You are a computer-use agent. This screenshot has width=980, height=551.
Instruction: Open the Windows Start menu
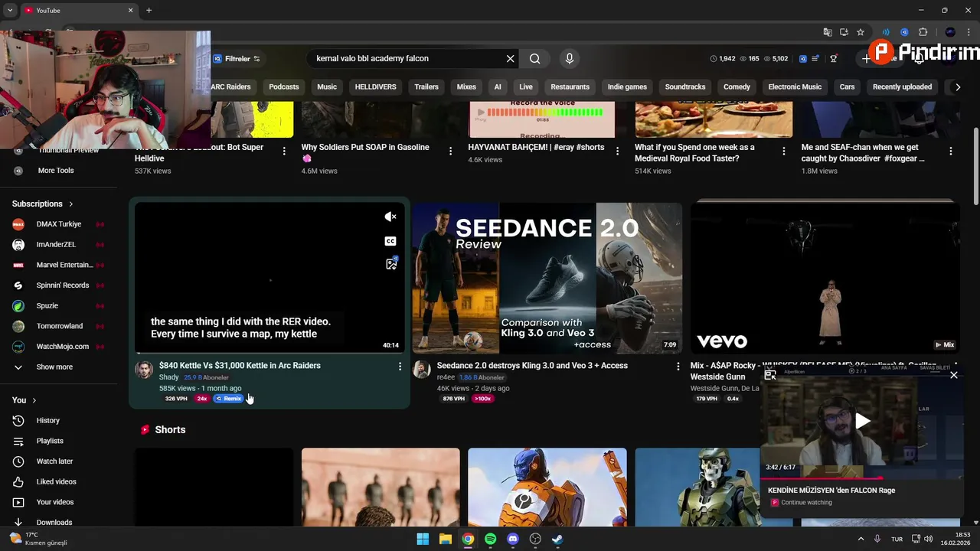[x=423, y=539]
